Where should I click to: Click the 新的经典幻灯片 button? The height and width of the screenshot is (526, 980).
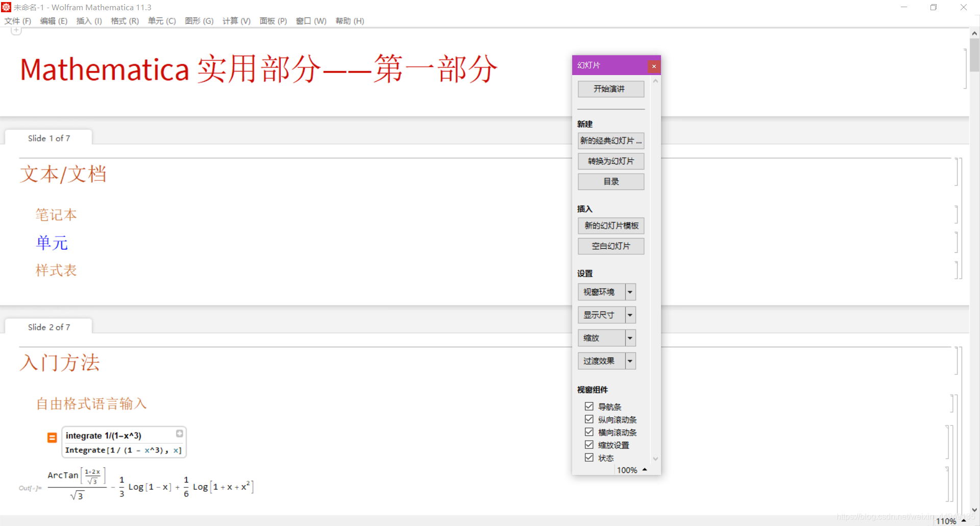pyautogui.click(x=611, y=140)
